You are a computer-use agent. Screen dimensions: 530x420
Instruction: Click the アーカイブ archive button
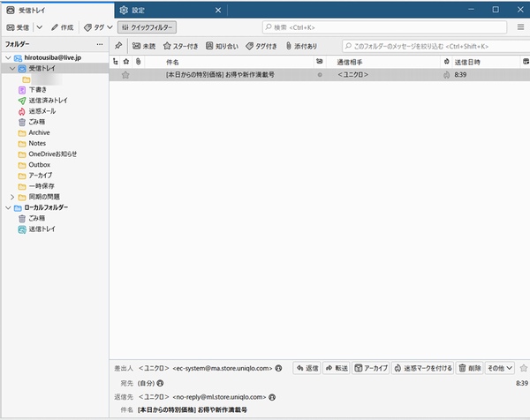(x=370, y=368)
